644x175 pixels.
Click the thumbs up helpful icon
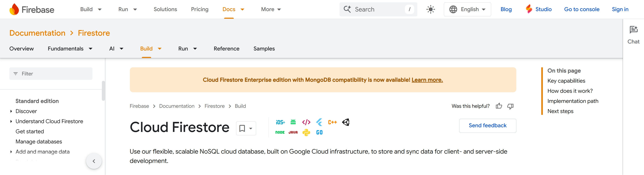point(498,106)
